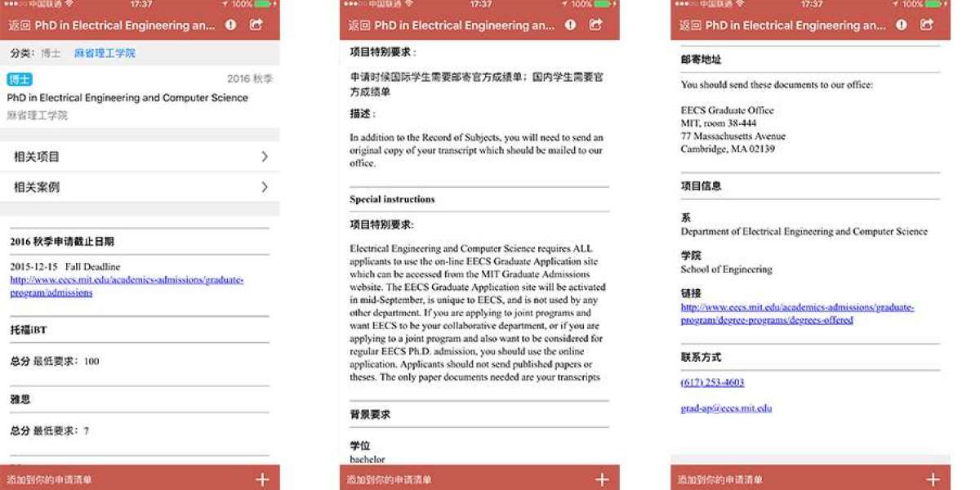Select 2016 秋季申请截止日期 heading

coord(62,242)
